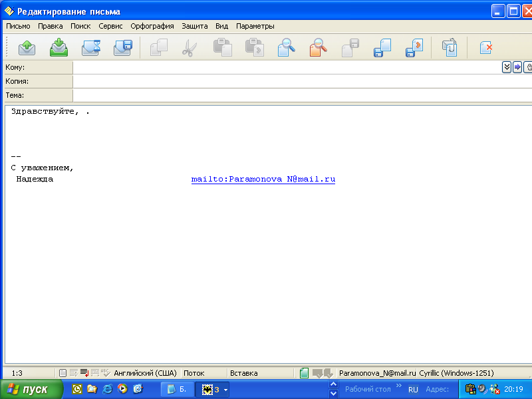Viewport: 532px width, 399px height.
Task: Toggle the grayed text alignment icon in status bar
Action: coord(95,373)
